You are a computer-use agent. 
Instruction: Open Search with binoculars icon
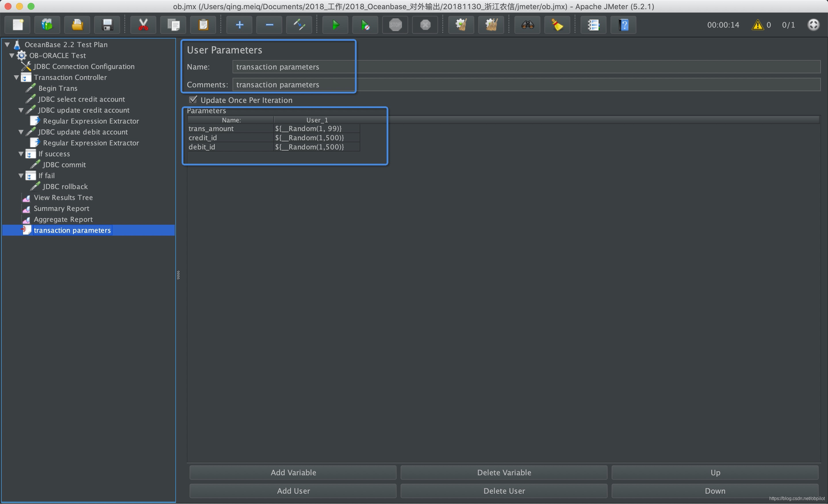528,25
